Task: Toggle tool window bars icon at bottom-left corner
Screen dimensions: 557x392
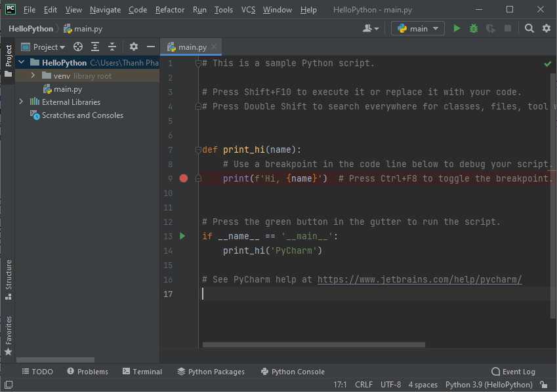Action: pyautogui.click(x=9, y=385)
